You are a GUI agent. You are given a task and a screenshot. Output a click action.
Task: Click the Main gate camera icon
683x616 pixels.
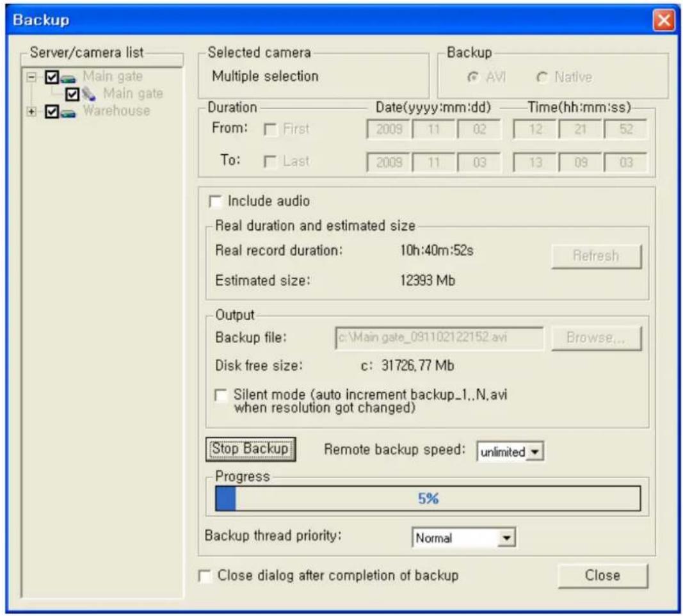click(88, 93)
